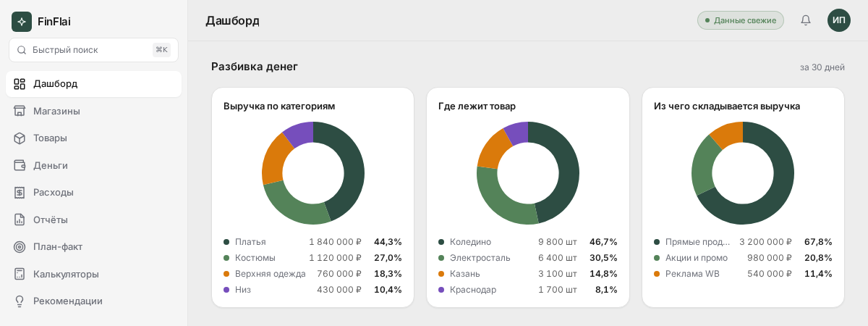Click the Отчёты document chart icon
The image size is (868, 326).
point(20,220)
